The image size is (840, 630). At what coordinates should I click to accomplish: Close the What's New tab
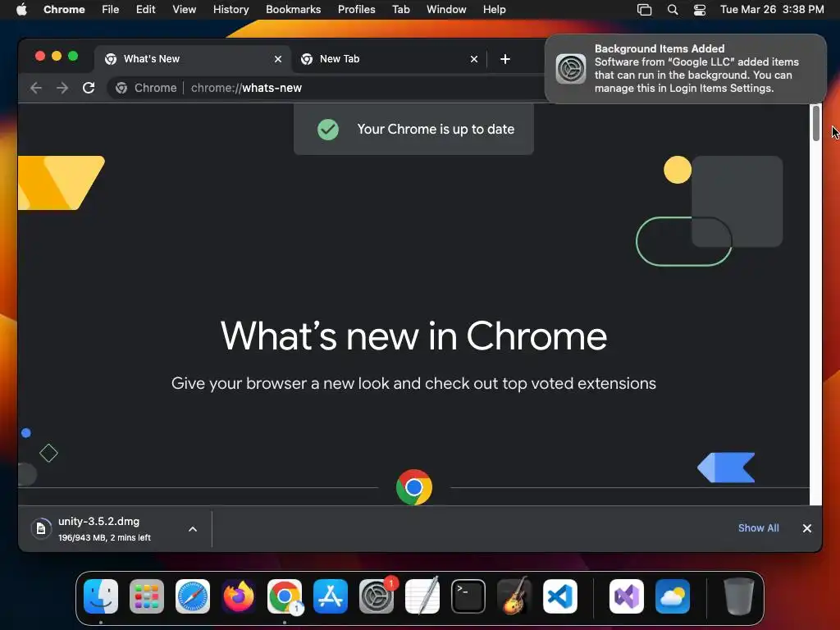click(x=278, y=59)
